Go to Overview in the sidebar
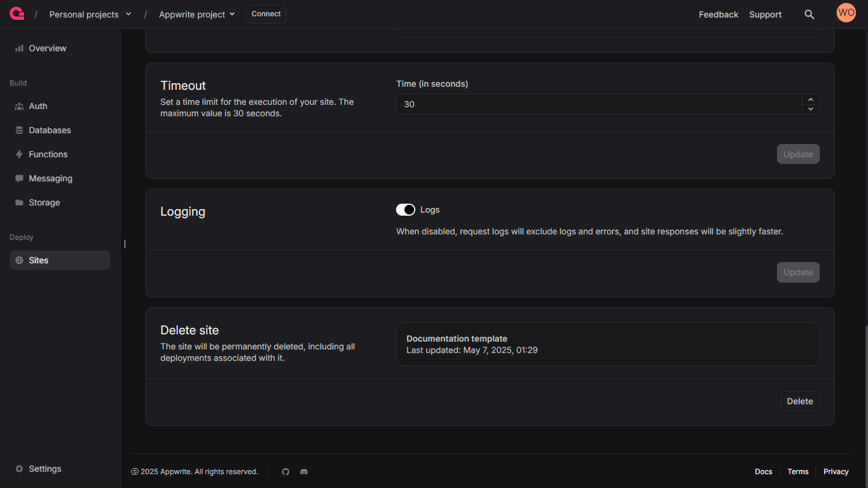This screenshot has height=488, width=868. [60, 48]
